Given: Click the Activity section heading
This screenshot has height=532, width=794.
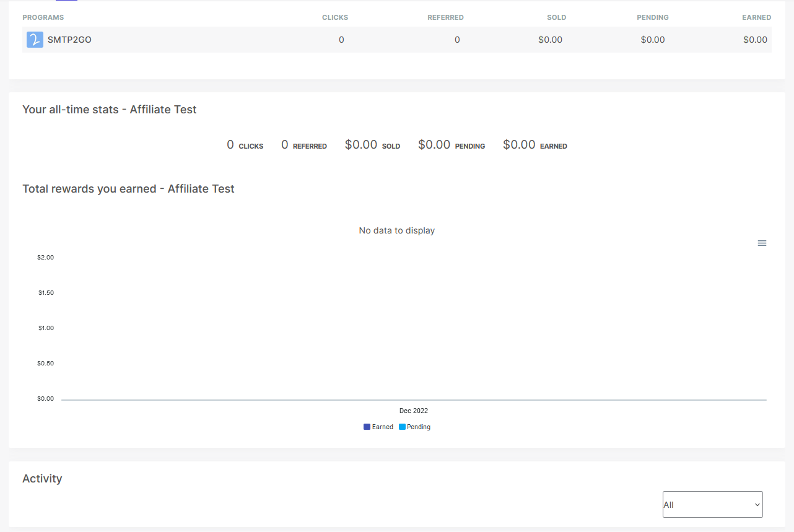Looking at the screenshot, I should click(42, 479).
